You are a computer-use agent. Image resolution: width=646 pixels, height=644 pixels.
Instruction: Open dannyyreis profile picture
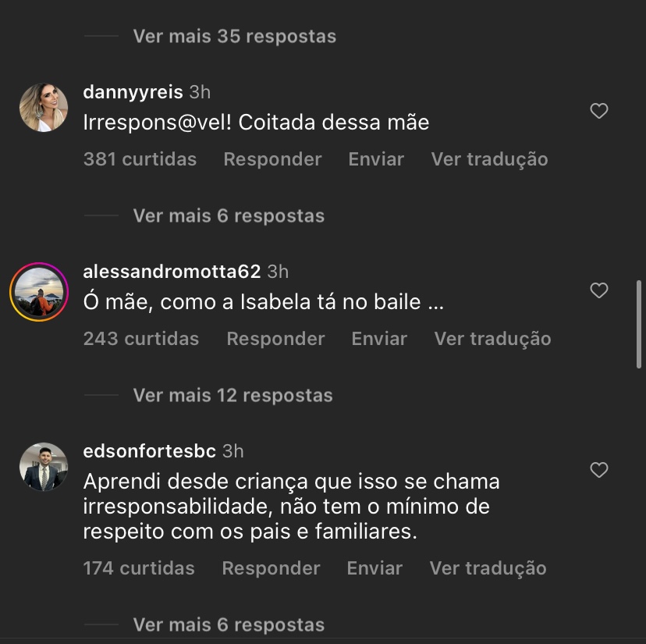pyautogui.click(x=43, y=108)
